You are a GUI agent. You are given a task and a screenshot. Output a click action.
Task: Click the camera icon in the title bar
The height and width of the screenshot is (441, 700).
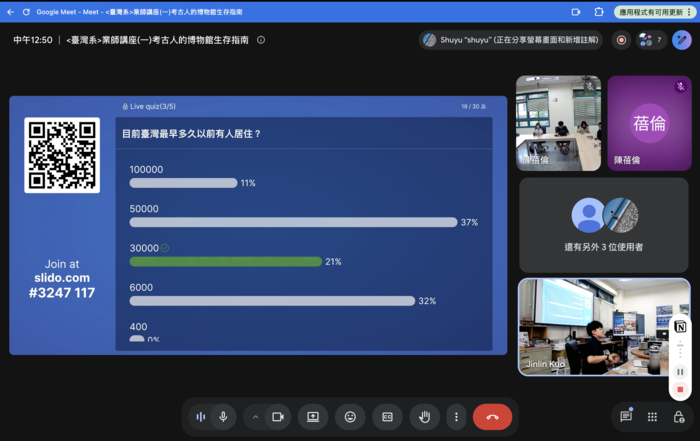(576, 12)
